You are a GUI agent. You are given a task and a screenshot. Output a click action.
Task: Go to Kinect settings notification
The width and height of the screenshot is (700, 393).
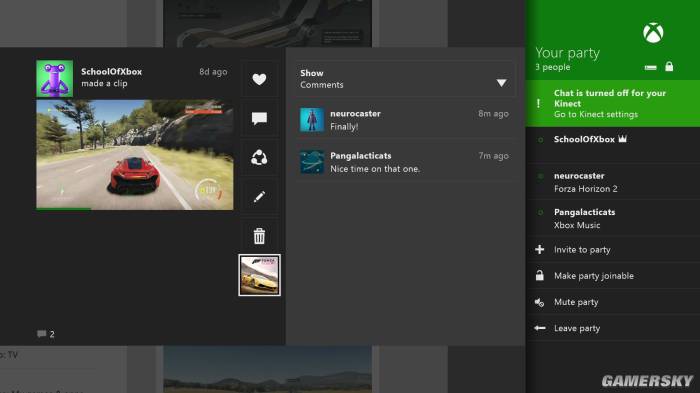613,104
